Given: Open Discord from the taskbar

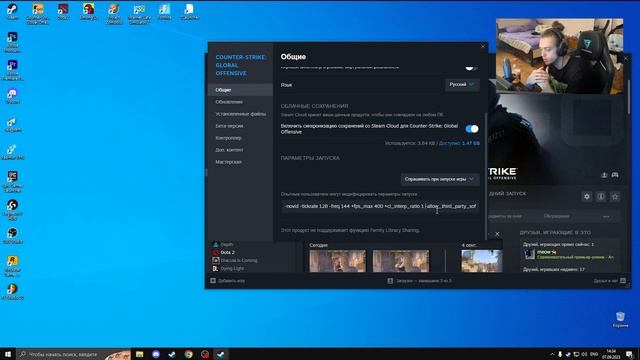Looking at the screenshot, I should tap(156, 354).
